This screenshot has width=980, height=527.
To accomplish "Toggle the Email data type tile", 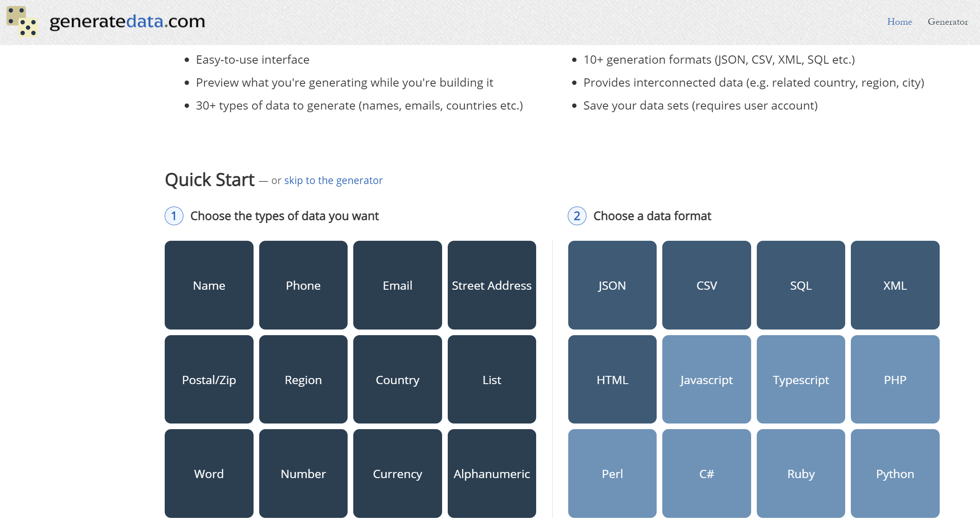I will (397, 285).
